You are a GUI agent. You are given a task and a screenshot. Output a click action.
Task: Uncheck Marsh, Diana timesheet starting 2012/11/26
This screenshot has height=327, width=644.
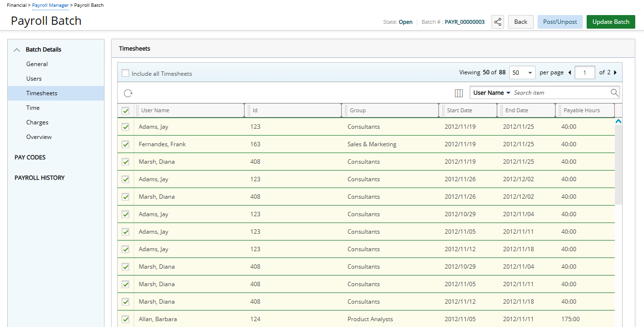click(x=125, y=197)
